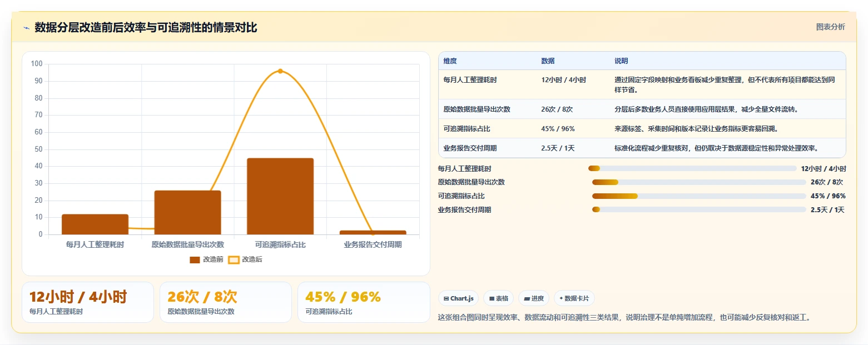Screen dimensions: 868x345
Task: Click the 每月人工整理耗时 progress bar
Action: (x=692, y=168)
